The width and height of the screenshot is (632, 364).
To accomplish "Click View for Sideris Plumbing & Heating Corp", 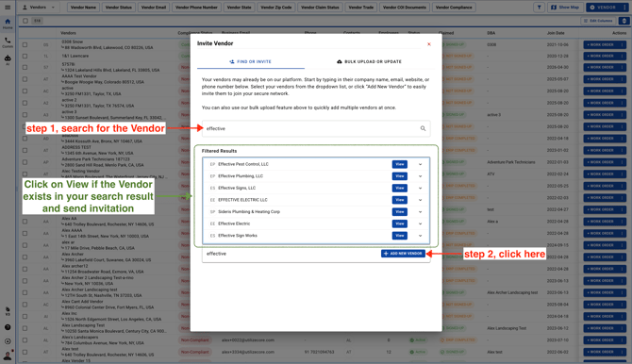I will 399,212.
